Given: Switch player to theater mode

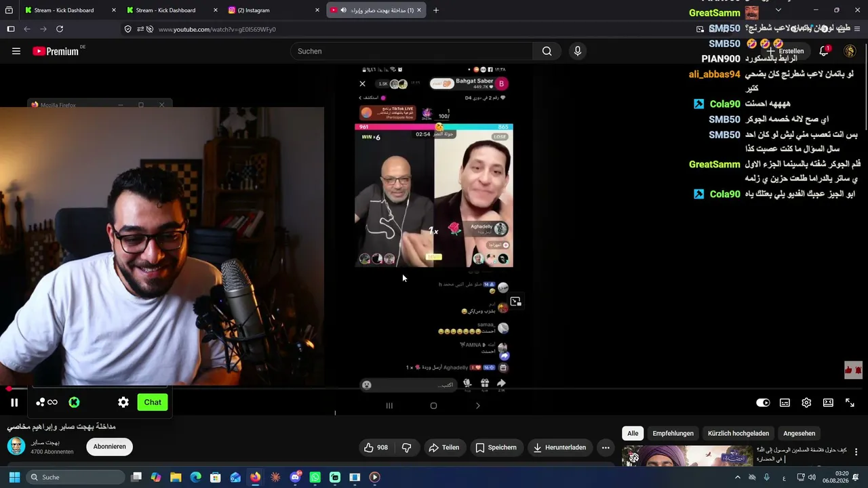Looking at the screenshot, I should coord(828,403).
